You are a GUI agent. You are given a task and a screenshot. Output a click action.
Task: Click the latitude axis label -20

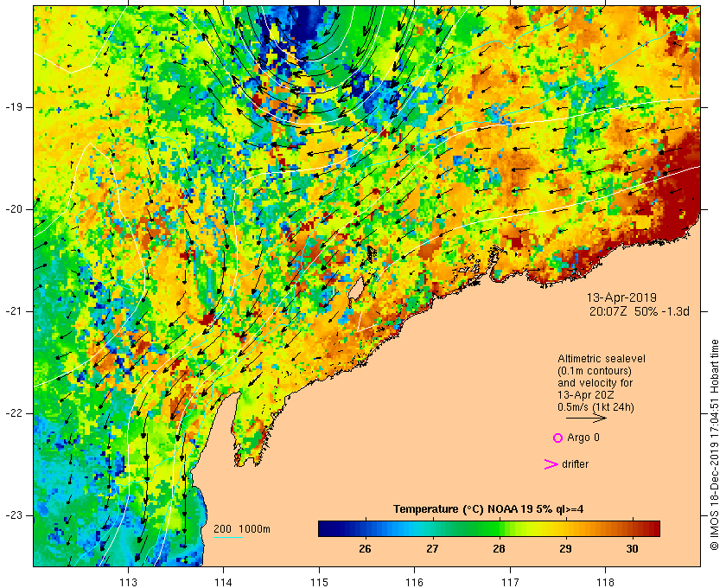[x=14, y=209]
